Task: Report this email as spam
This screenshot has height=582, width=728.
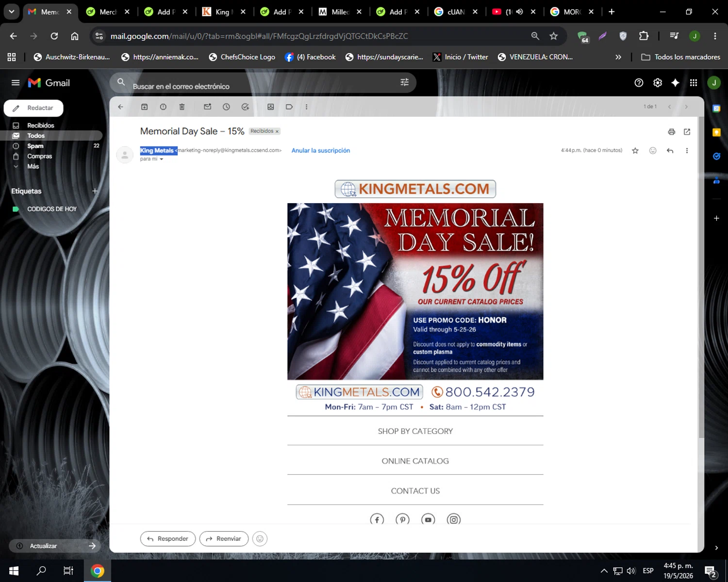Action: point(163,107)
